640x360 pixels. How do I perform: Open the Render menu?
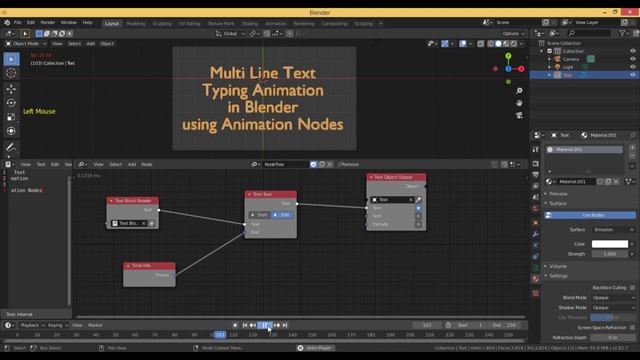tap(48, 22)
